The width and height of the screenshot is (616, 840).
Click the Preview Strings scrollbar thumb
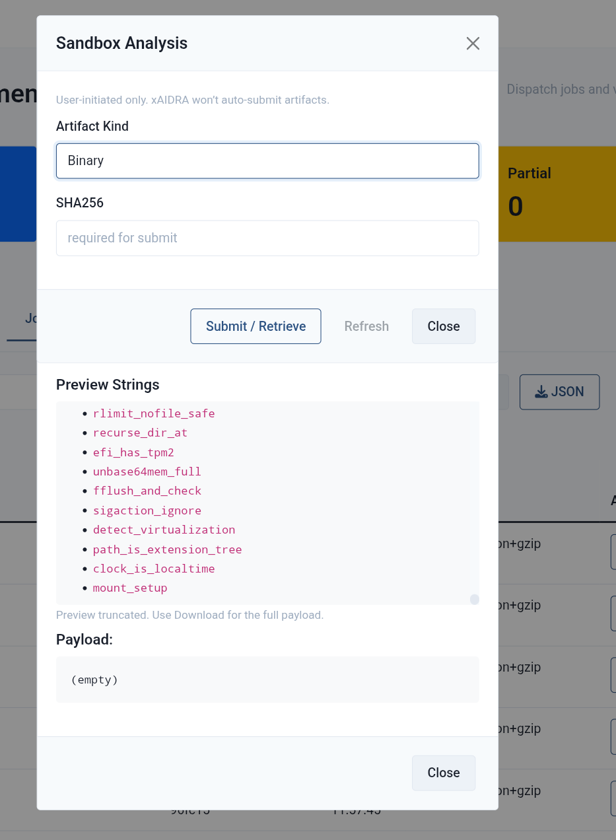(474, 599)
